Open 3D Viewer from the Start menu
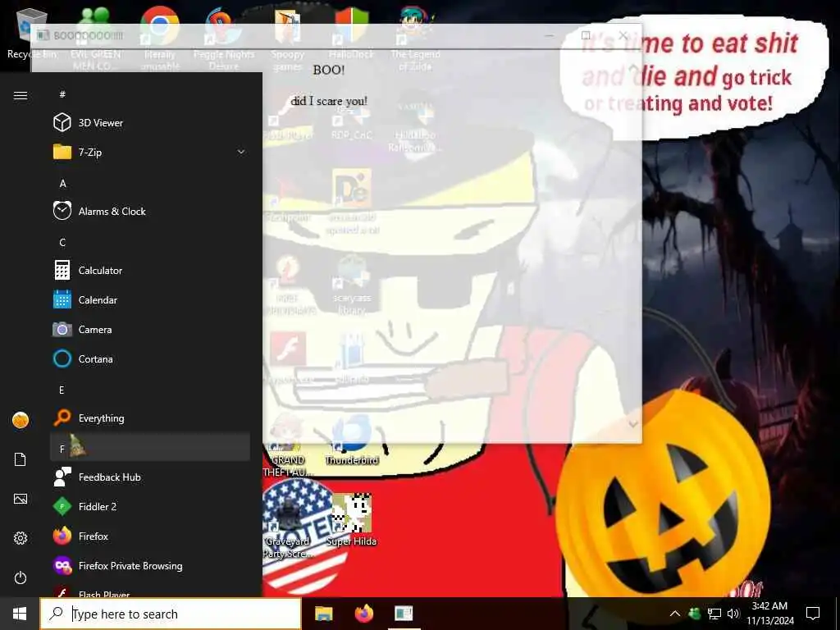The width and height of the screenshot is (840, 630). [x=150, y=123]
